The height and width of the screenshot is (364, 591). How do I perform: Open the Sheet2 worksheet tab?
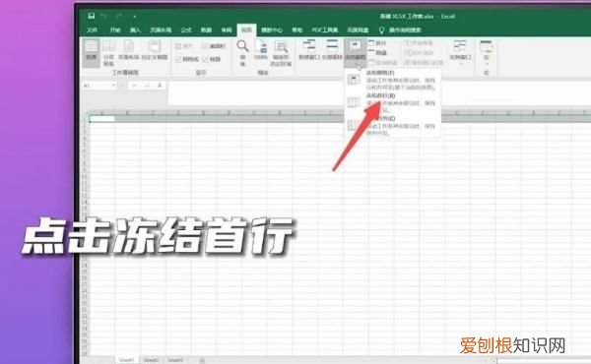pyautogui.click(x=151, y=360)
